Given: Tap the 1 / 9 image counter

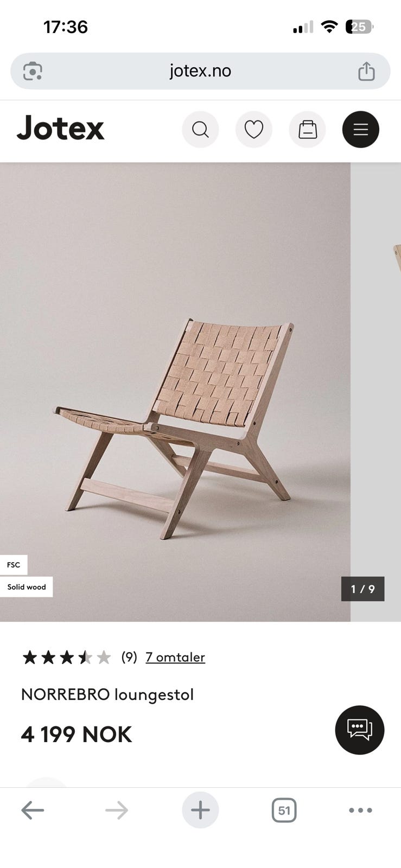Looking at the screenshot, I should [x=363, y=589].
